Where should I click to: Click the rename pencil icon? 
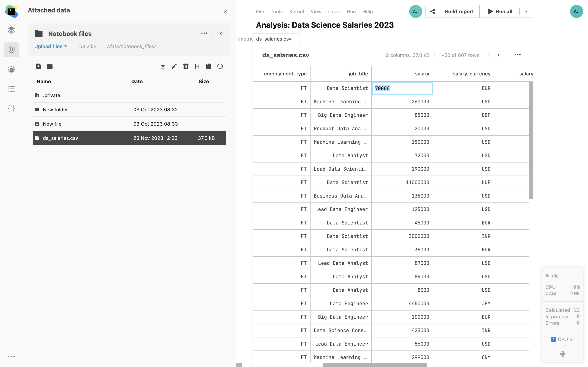174,66
